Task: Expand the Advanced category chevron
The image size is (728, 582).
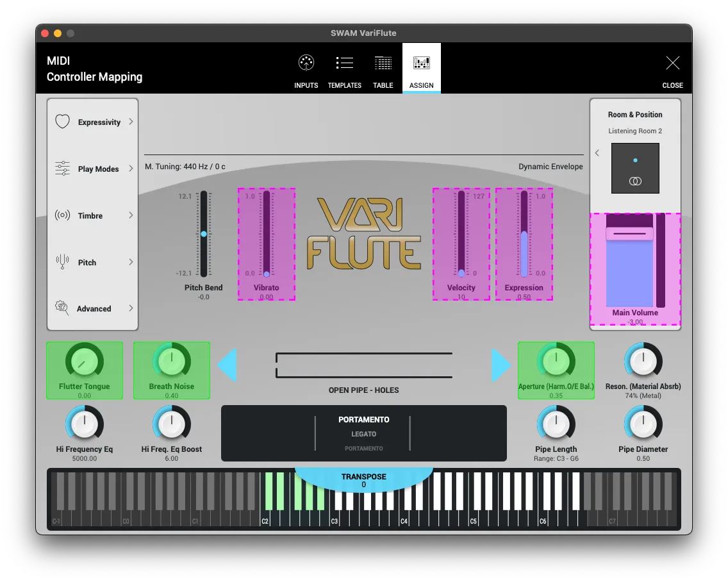Action: (131, 308)
